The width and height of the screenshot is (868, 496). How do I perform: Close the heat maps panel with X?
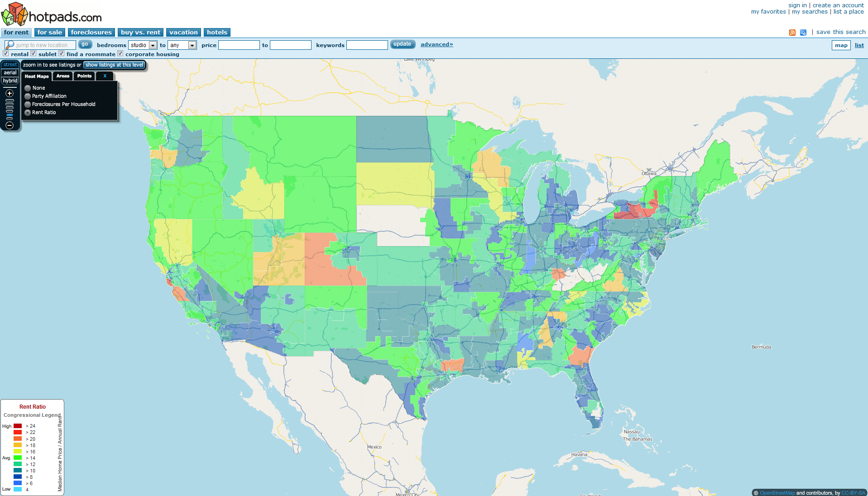105,76
